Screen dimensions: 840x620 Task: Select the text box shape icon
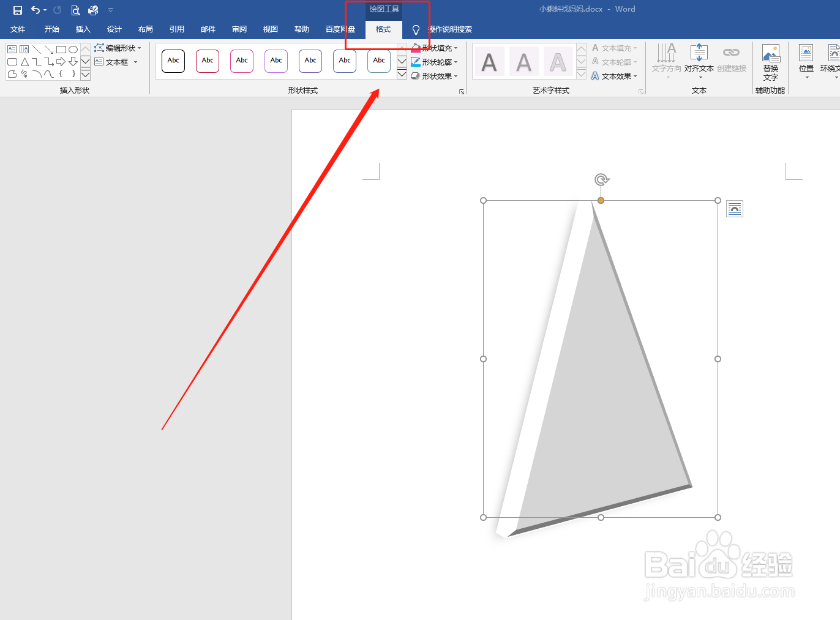click(12, 50)
